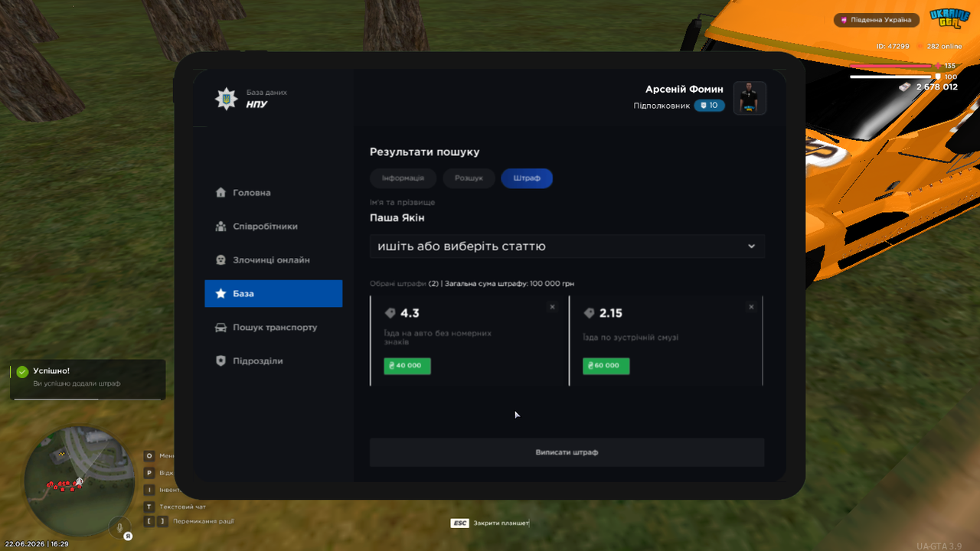Click the Підполковник rank label
980x551 pixels.
[661, 106]
